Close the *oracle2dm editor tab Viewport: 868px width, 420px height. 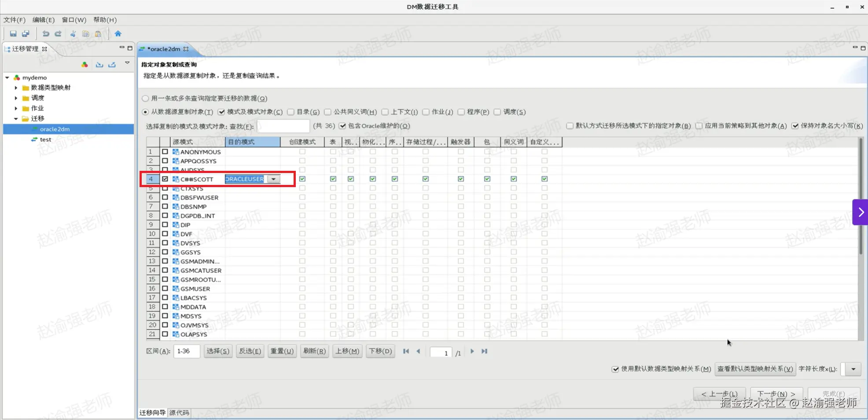(186, 49)
